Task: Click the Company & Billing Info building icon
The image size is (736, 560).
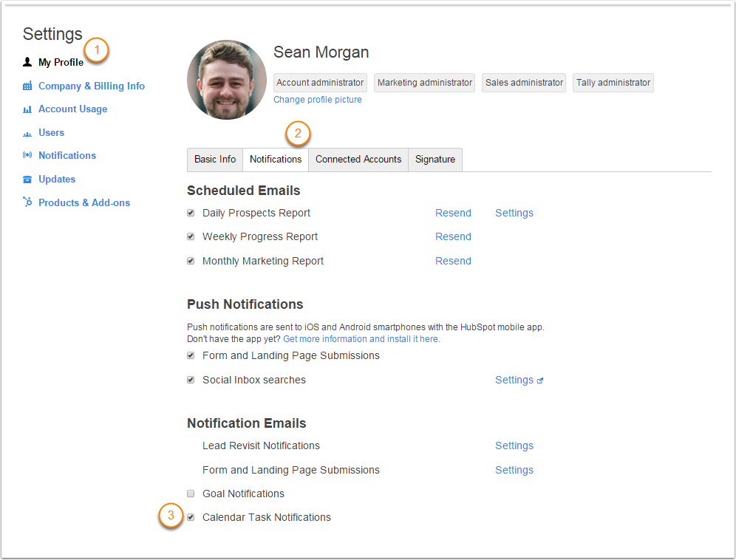Action: [x=27, y=86]
